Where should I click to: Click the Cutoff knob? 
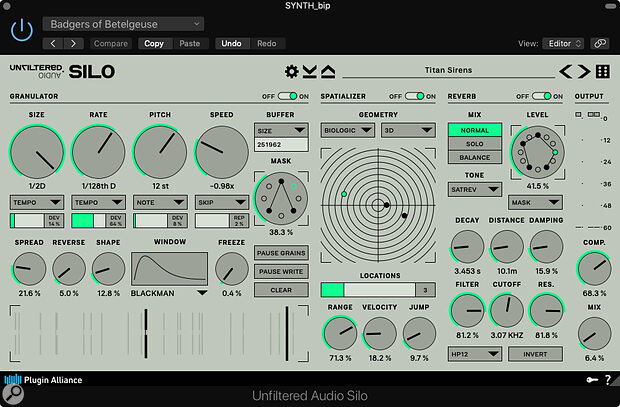507,310
